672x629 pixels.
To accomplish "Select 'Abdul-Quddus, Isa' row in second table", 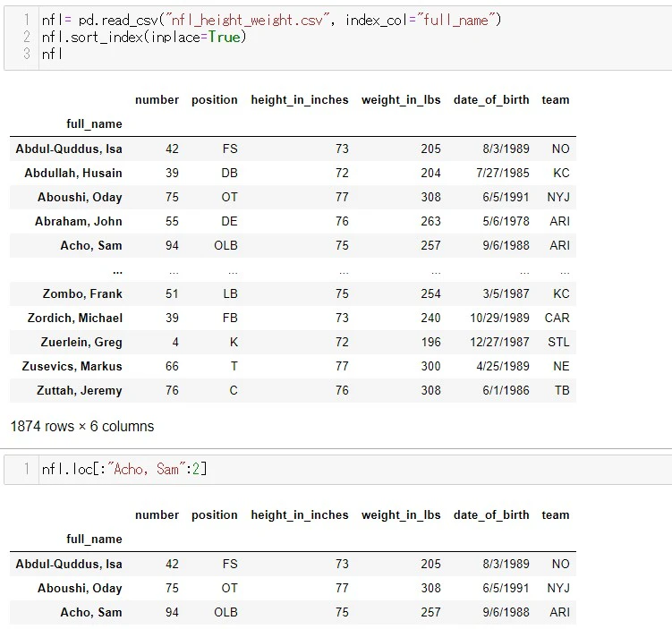I will [x=293, y=564].
